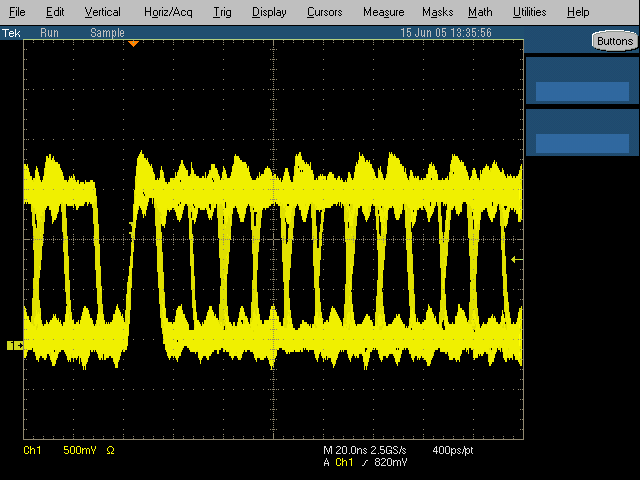The image size is (640, 480).
Task: Click the yellow trigger level arrow
Action: pos(517,259)
